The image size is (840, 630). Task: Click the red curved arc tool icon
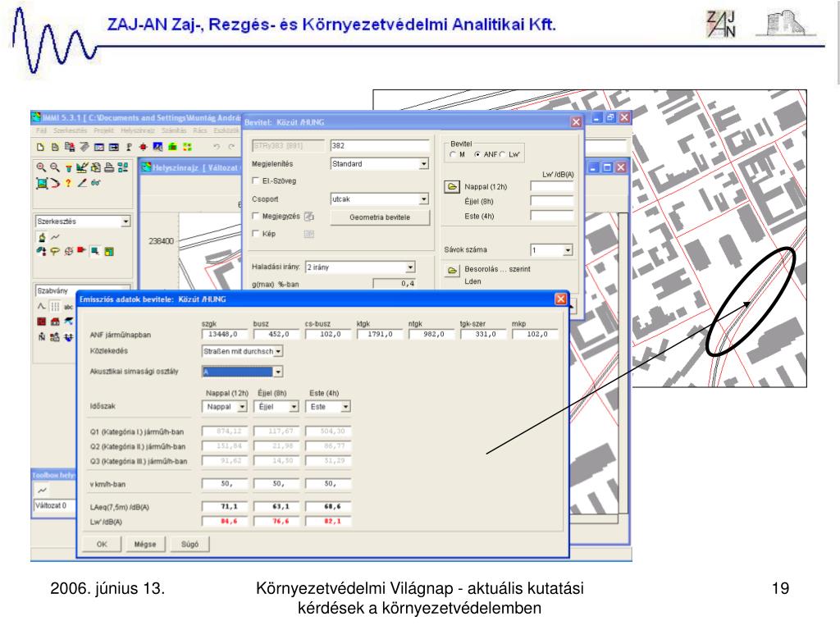55,183
